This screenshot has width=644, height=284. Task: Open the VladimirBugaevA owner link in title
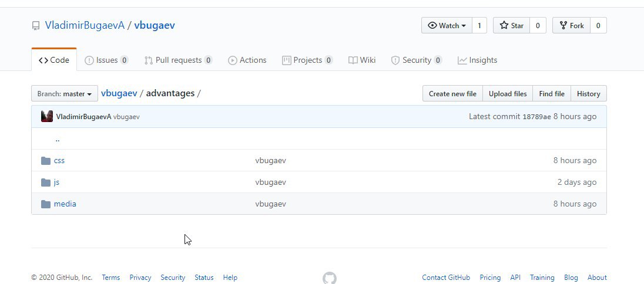pos(85,25)
